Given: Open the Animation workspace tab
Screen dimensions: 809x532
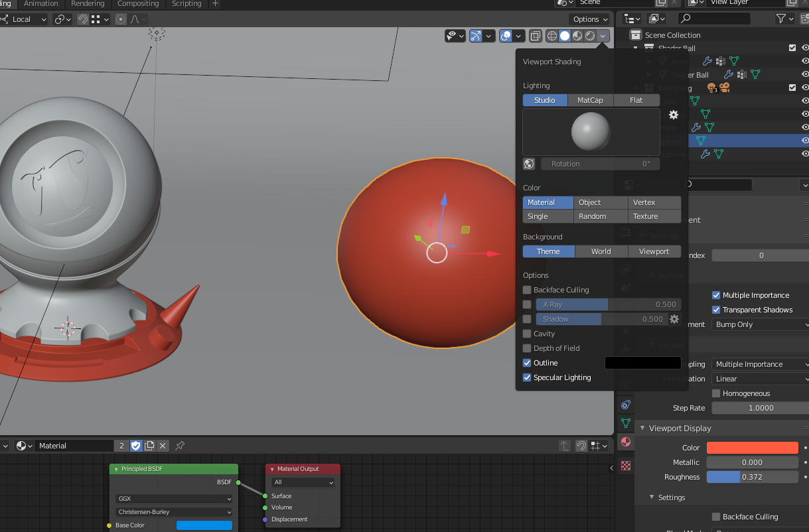Looking at the screenshot, I should coord(41,4).
